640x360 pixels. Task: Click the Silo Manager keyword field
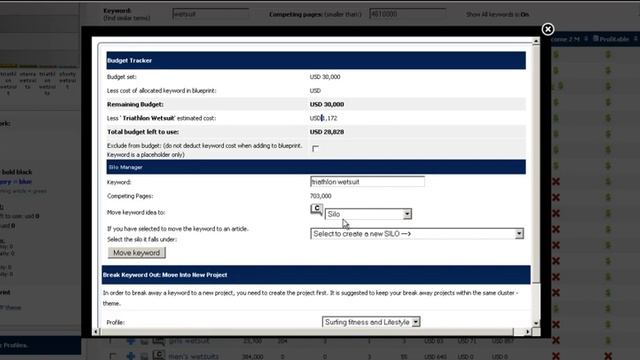pyautogui.click(x=367, y=182)
